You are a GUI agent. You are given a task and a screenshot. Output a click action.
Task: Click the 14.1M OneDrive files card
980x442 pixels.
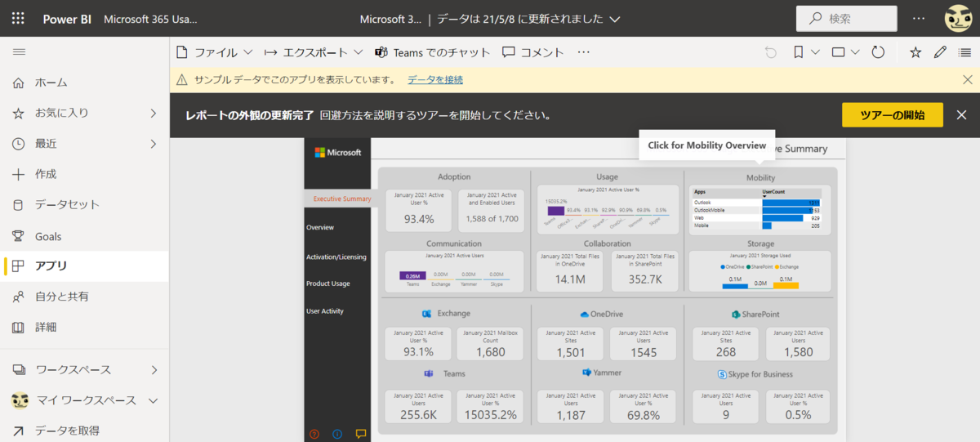pos(569,270)
